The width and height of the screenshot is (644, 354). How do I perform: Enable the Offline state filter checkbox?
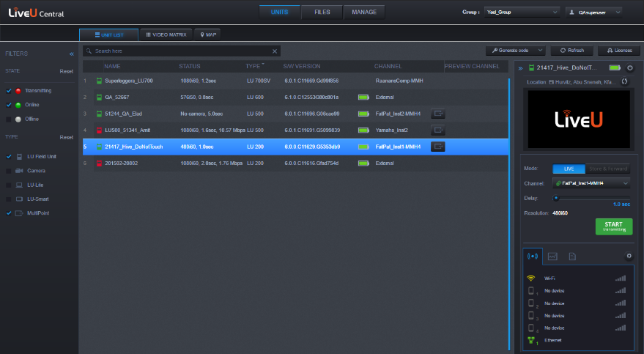tap(9, 119)
